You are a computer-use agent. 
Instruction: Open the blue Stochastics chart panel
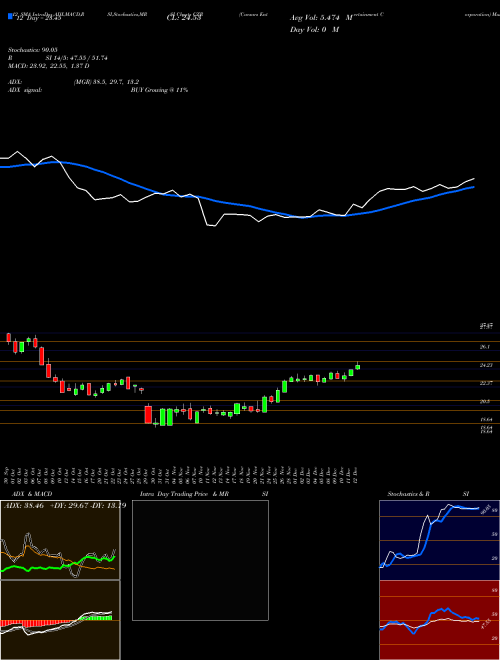pos(439,540)
